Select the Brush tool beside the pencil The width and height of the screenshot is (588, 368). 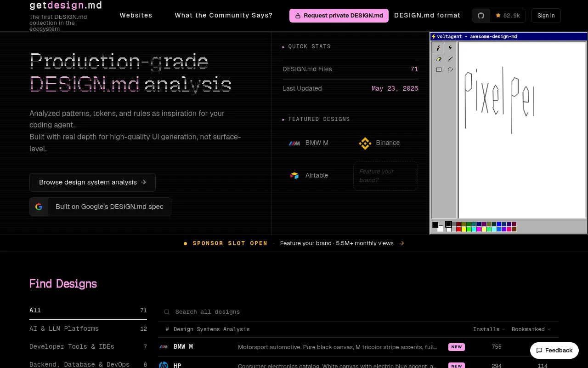pyautogui.click(x=450, y=48)
